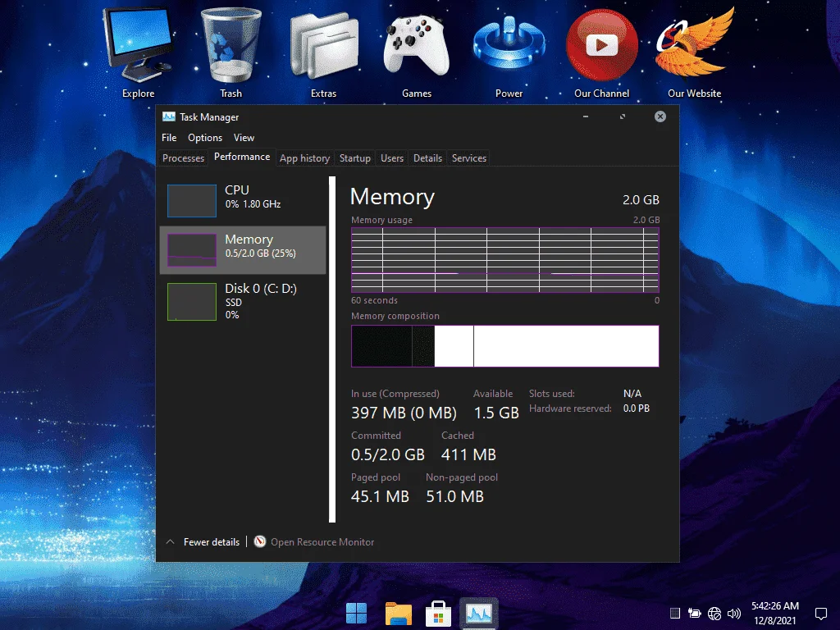Click the '45.1 MB' paged pool value
This screenshot has width=840, height=630.
(x=380, y=496)
